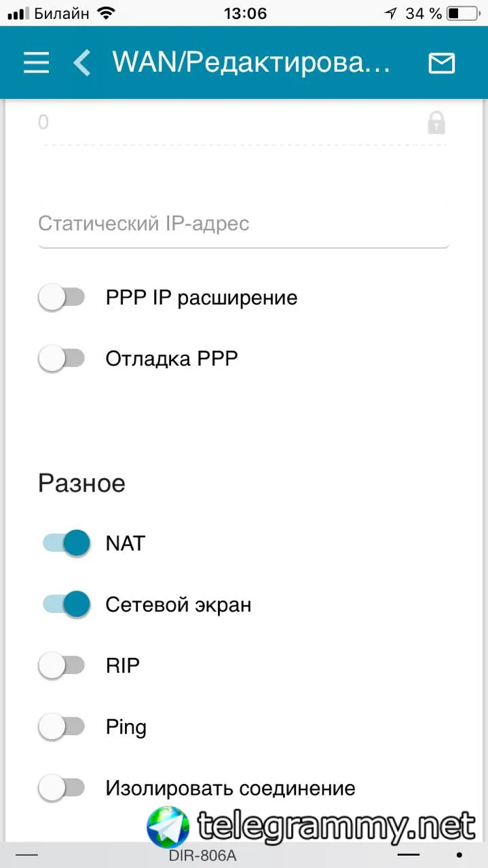Open the hamburger navigation menu
Screen dimensions: 488x868
pos(37,63)
